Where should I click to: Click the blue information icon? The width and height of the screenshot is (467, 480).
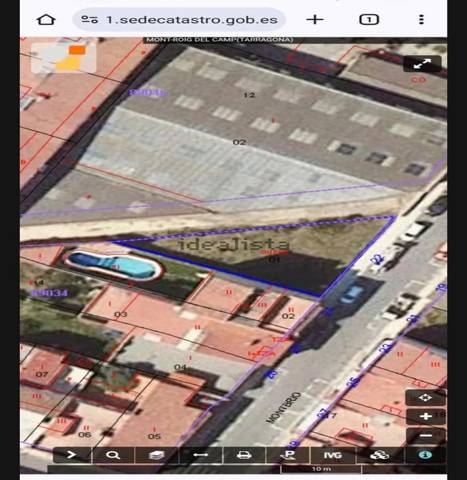(425, 455)
